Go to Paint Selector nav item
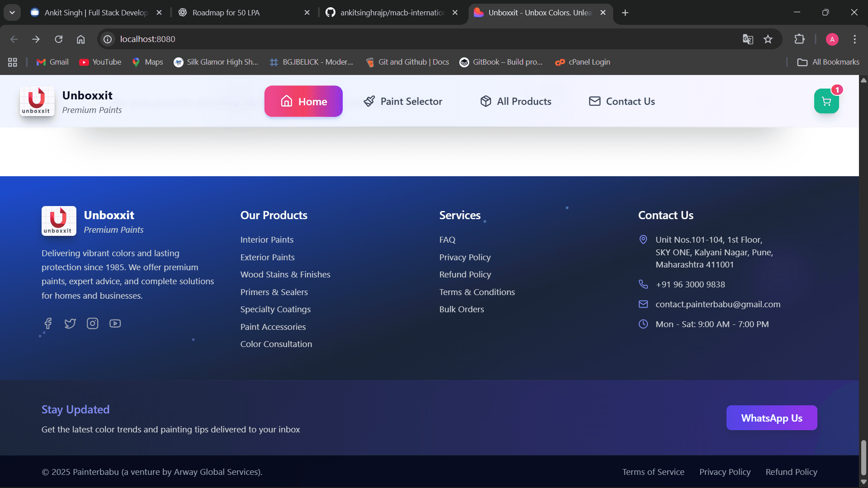Image resolution: width=868 pixels, height=488 pixels. (x=403, y=101)
